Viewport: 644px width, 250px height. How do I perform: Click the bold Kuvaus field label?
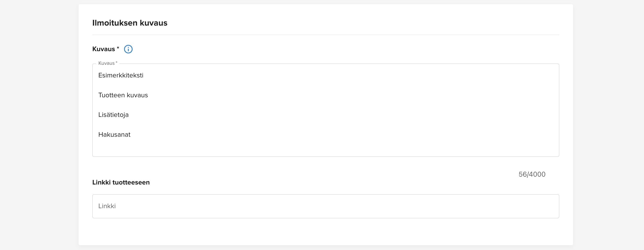pos(104,49)
